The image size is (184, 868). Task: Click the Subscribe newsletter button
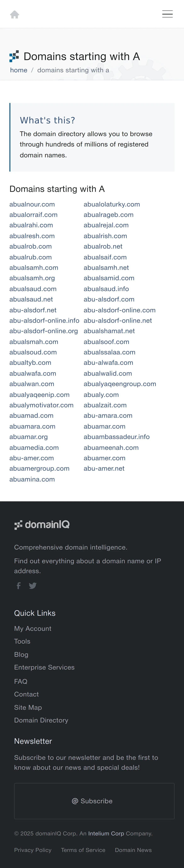point(94,801)
